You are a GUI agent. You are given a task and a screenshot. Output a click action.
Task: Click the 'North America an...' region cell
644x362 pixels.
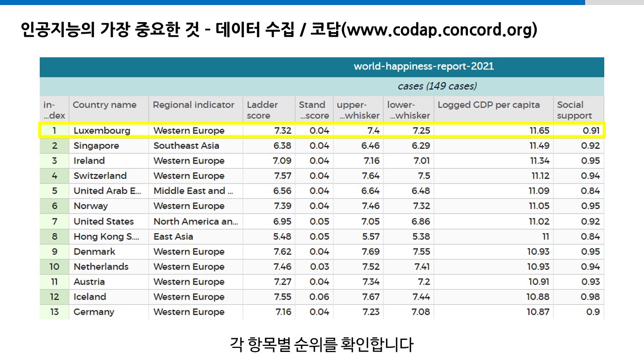196,222
